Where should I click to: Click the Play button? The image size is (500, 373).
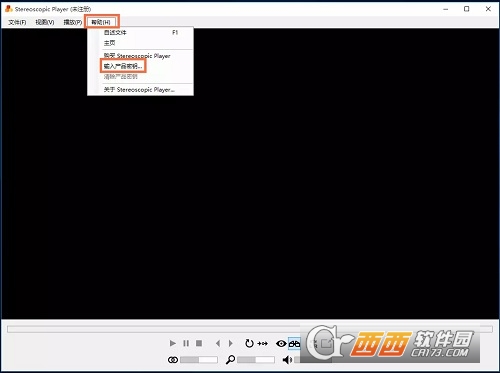[172, 343]
